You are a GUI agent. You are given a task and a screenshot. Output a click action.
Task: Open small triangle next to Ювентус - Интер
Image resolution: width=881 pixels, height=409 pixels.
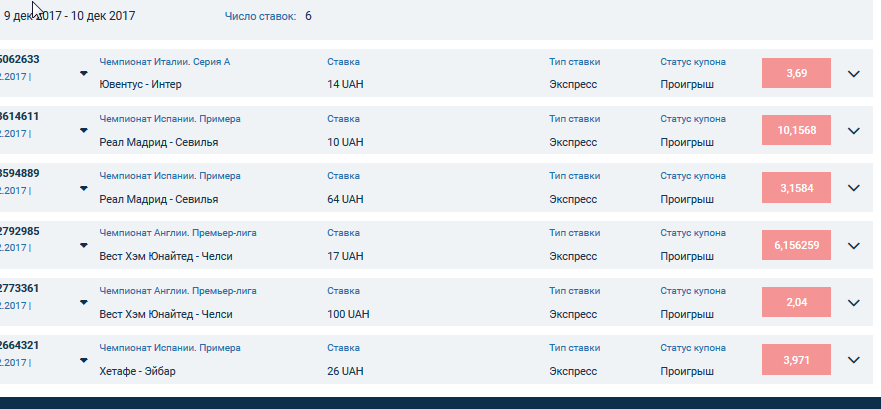point(84,73)
